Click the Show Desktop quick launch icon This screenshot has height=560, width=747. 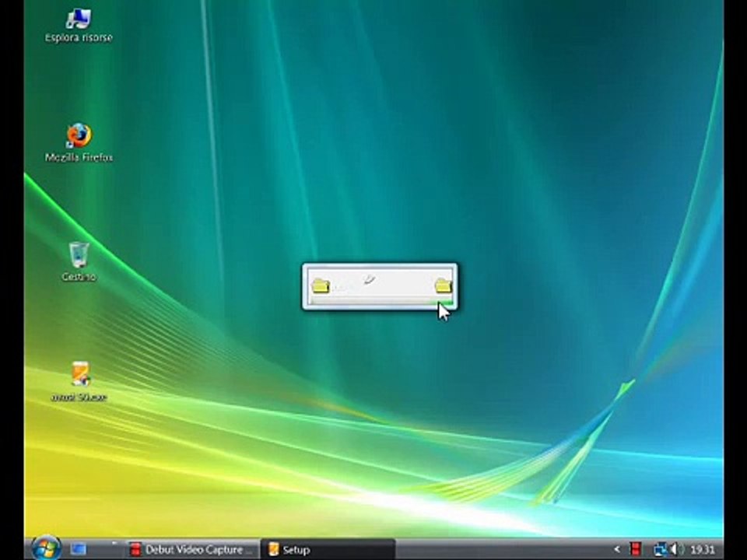click(79, 550)
